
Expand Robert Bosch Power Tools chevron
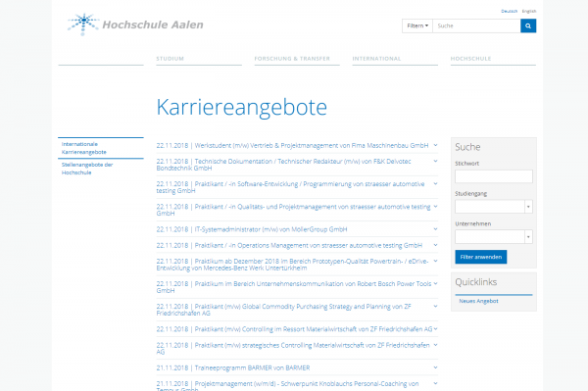pyautogui.click(x=435, y=283)
